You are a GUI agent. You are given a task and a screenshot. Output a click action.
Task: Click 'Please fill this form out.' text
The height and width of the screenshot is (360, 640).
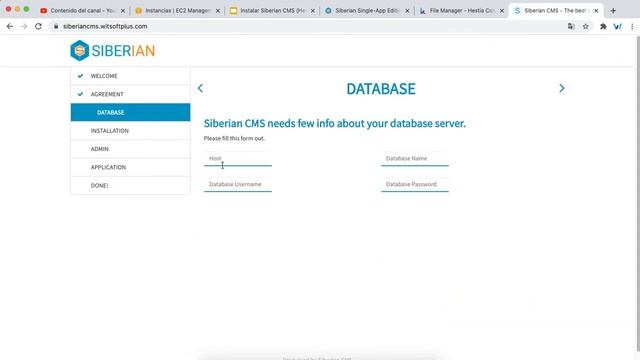pyautogui.click(x=234, y=138)
